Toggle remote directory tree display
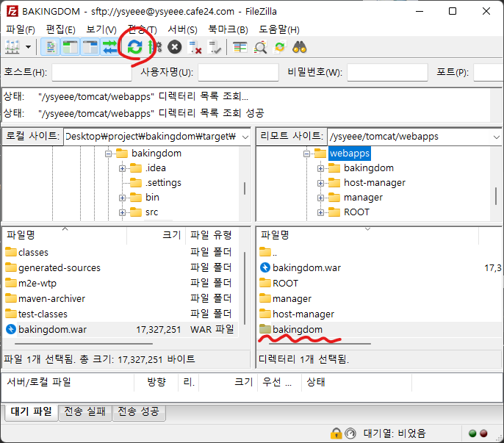504x443 pixels. click(x=90, y=47)
